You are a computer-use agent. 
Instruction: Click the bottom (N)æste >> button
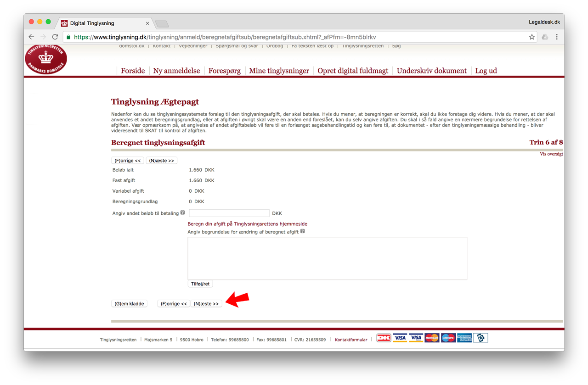click(x=206, y=303)
